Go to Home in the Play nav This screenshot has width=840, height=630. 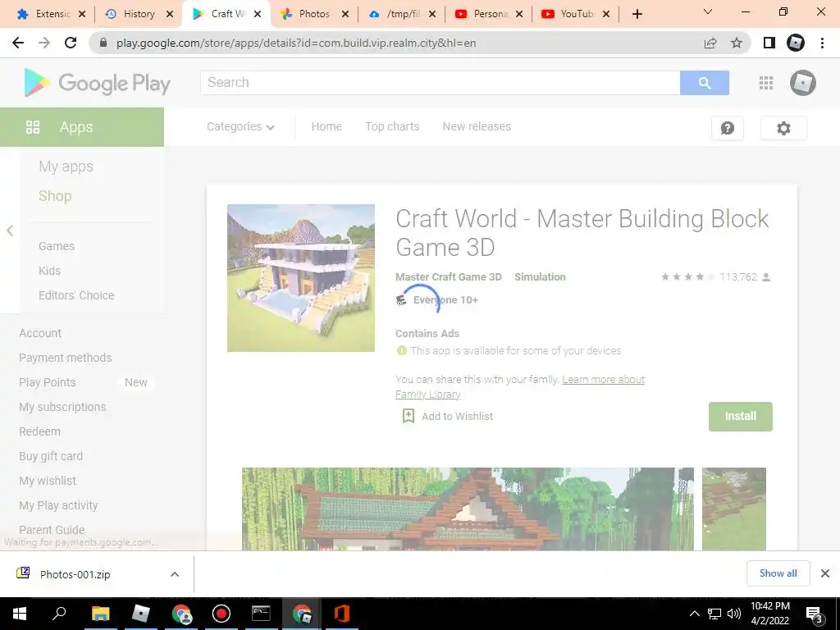[326, 126]
